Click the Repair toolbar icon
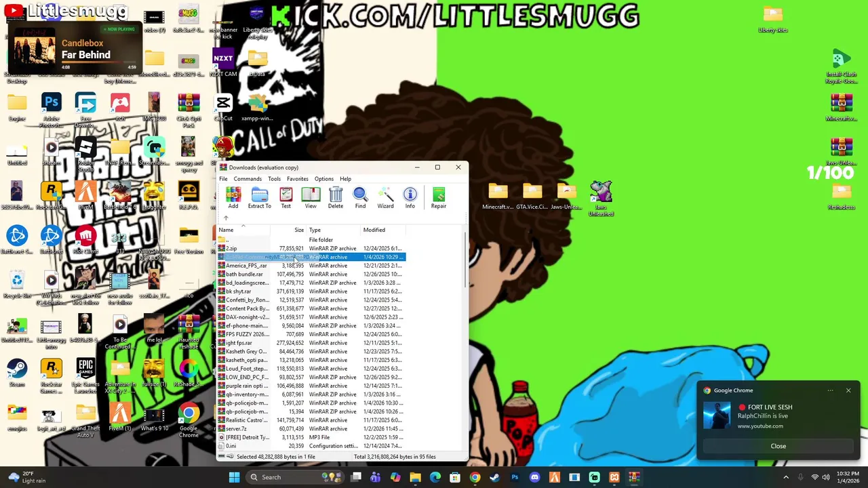This screenshot has width=868, height=488. click(x=439, y=198)
